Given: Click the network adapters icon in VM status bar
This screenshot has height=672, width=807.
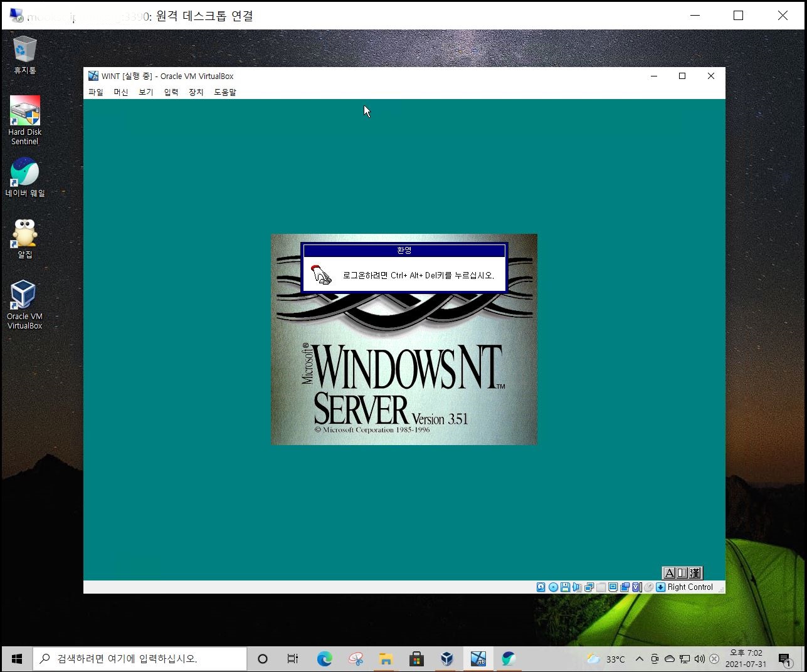Looking at the screenshot, I should pos(589,587).
